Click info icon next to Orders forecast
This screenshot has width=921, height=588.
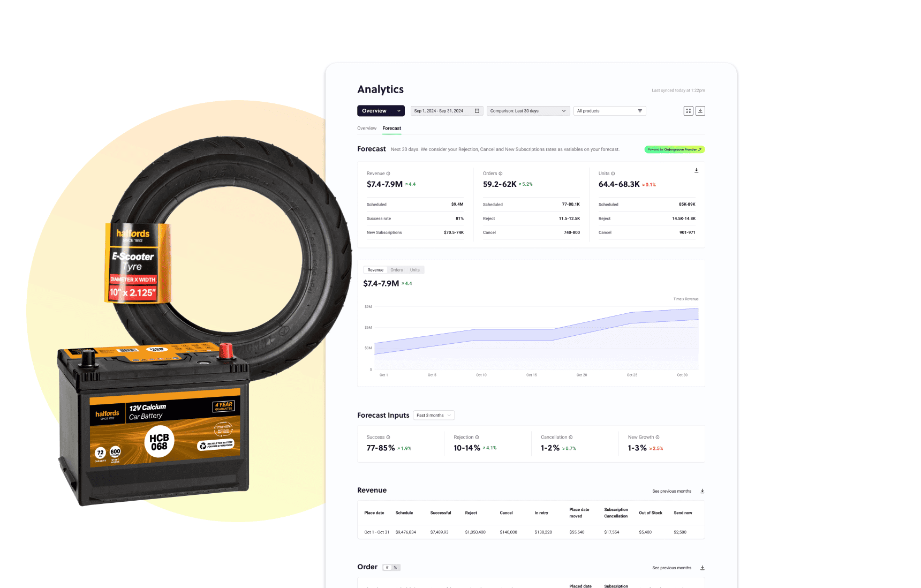(501, 174)
